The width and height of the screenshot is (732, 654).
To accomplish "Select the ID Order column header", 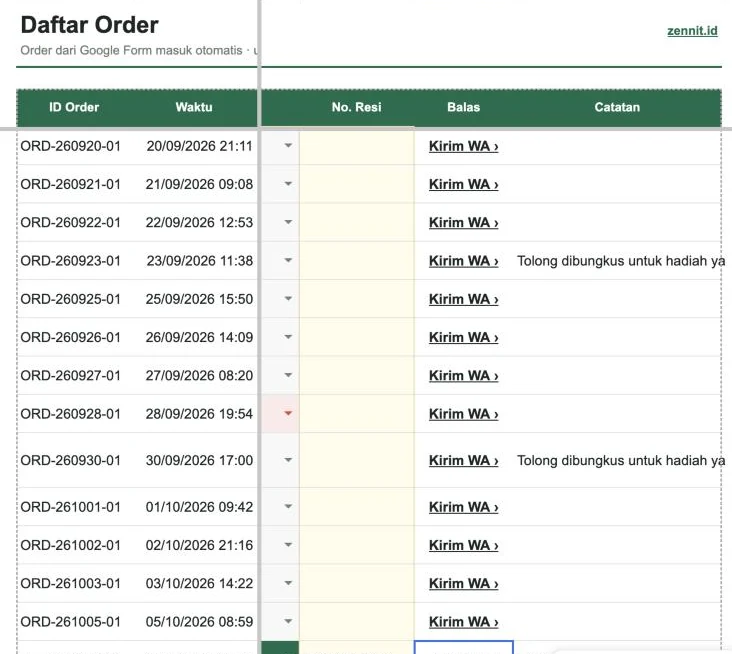I will click(x=74, y=107).
